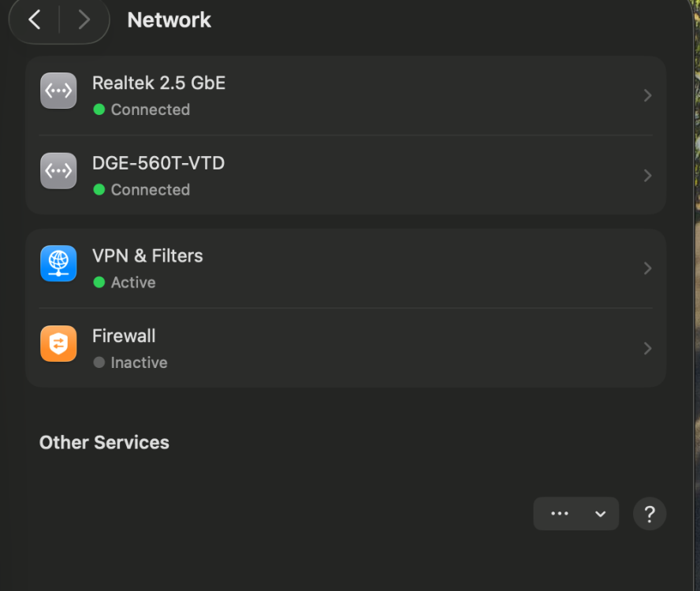Click Connected status under Realtek 2.5 GbE
The width and height of the screenshot is (700, 591).
coord(151,110)
